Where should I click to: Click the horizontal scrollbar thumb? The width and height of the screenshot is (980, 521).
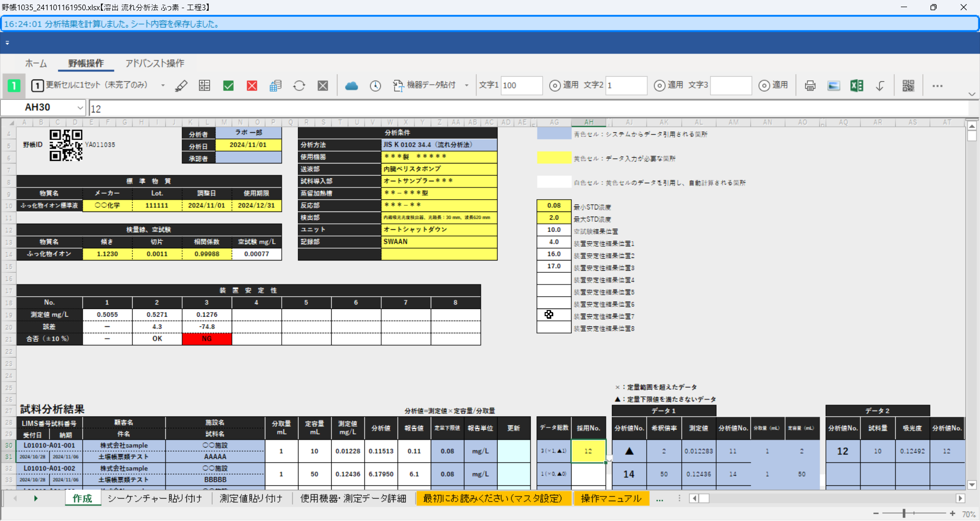[x=704, y=499]
